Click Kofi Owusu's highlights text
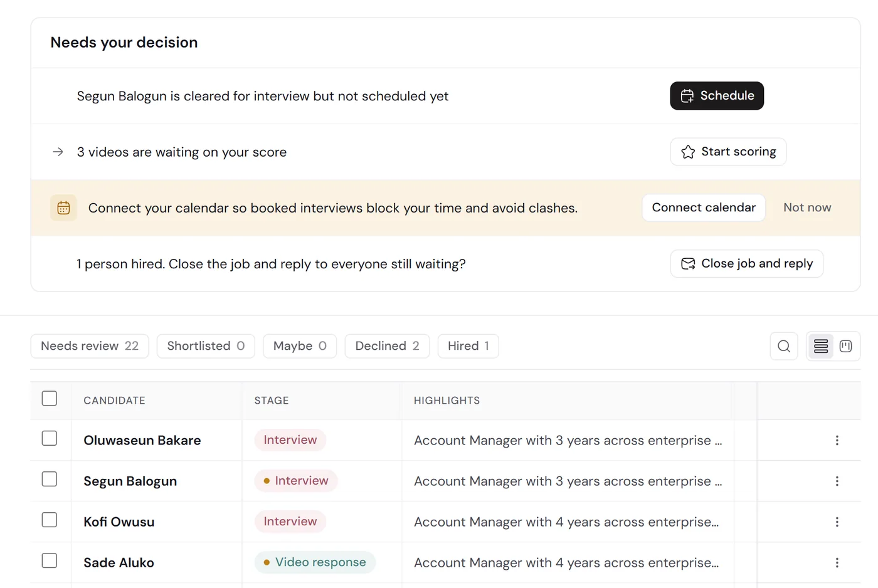The width and height of the screenshot is (878, 588). pyautogui.click(x=566, y=522)
